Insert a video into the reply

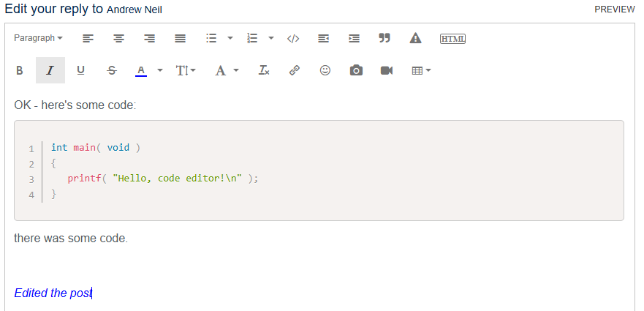pos(387,70)
